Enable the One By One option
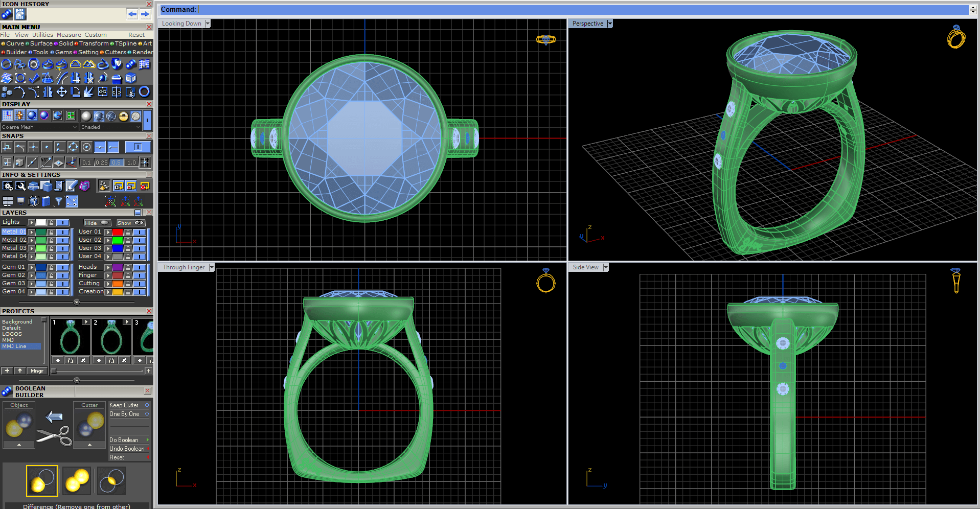This screenshot has height=509, width=980. click(x=147, y=414)
